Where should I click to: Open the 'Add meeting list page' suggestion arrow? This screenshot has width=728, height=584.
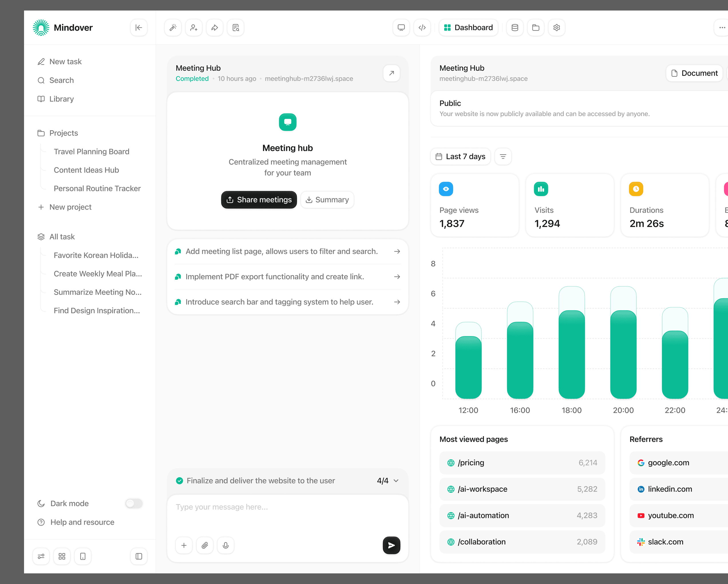397,251
